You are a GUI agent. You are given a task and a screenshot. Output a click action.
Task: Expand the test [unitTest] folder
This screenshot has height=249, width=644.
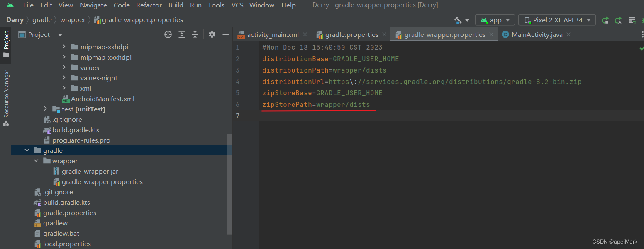pos(45,109)
